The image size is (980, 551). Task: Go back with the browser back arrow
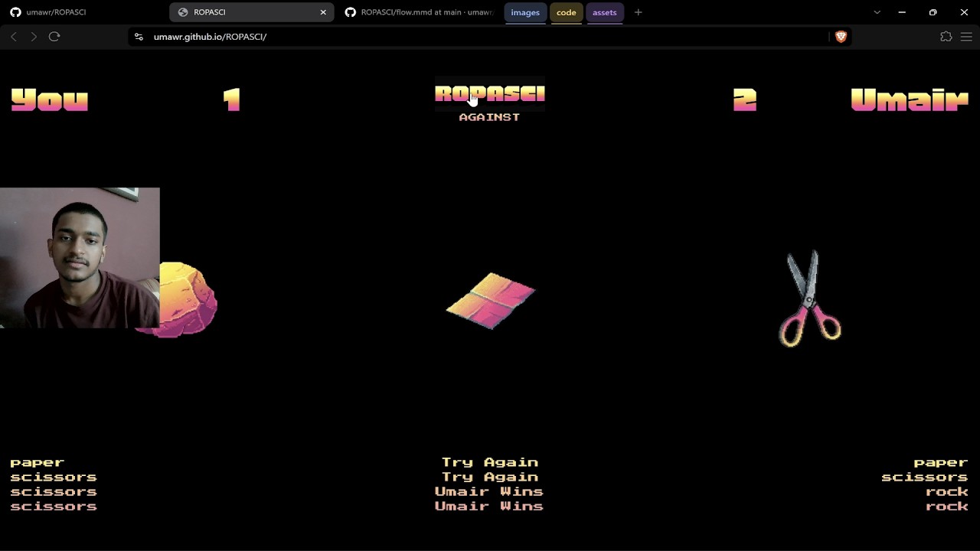[x=14, y=37]
